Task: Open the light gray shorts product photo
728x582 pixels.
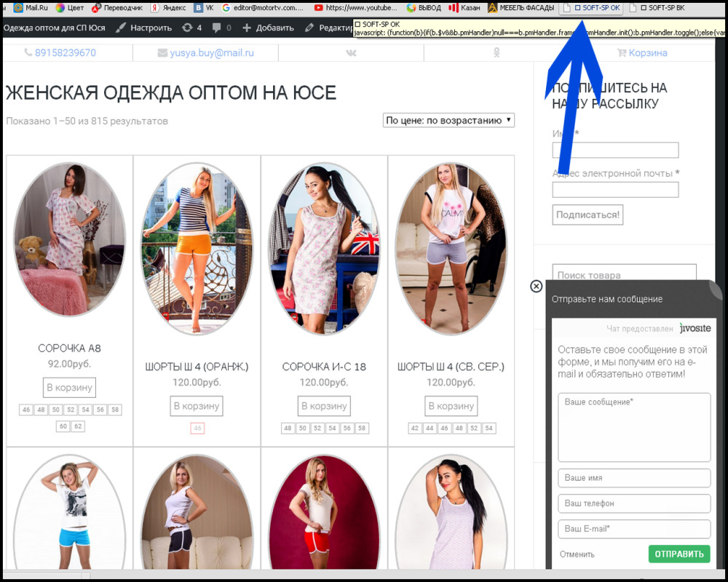Action: click(x=451, y=248)
